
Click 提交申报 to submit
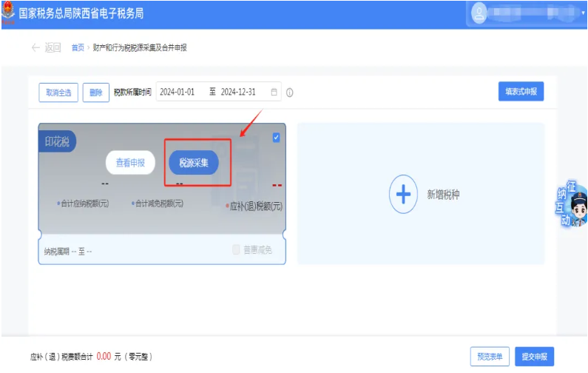click(534, 357)
